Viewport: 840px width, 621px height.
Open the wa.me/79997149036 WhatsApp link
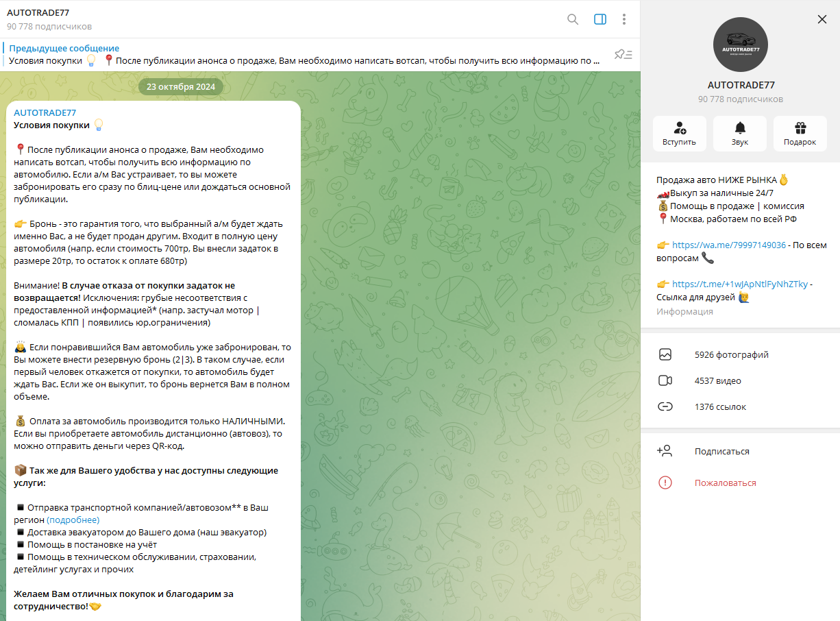point(729,245)
